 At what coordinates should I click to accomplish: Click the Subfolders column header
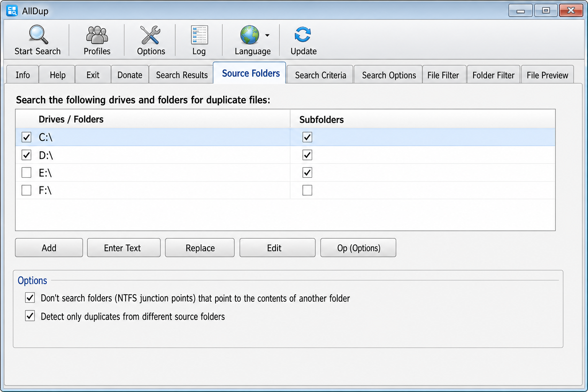pos(423,119)
